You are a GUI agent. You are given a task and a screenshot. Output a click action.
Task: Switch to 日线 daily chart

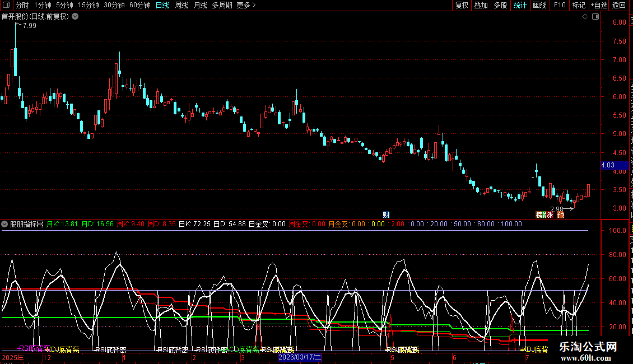click(x=162, y=5)
